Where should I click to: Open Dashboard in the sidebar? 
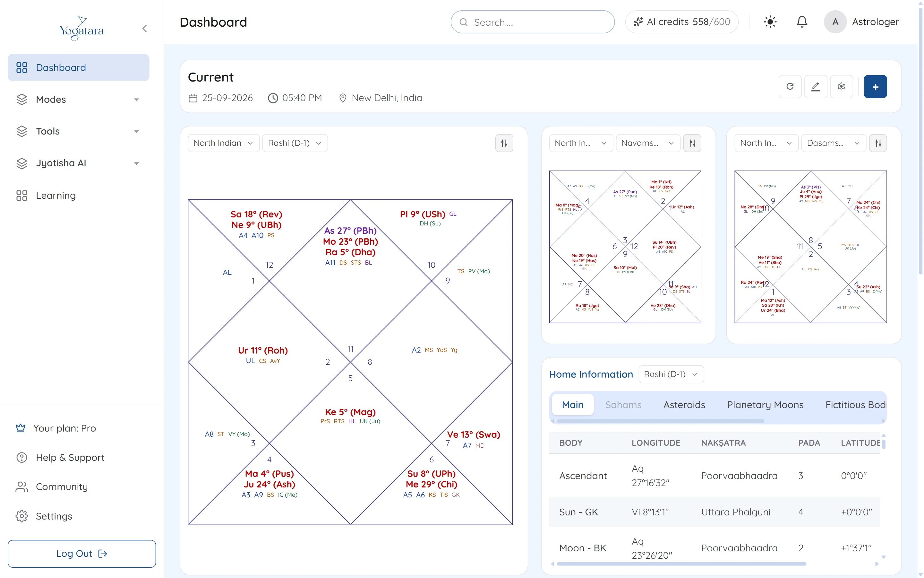(x=78, y=67)
